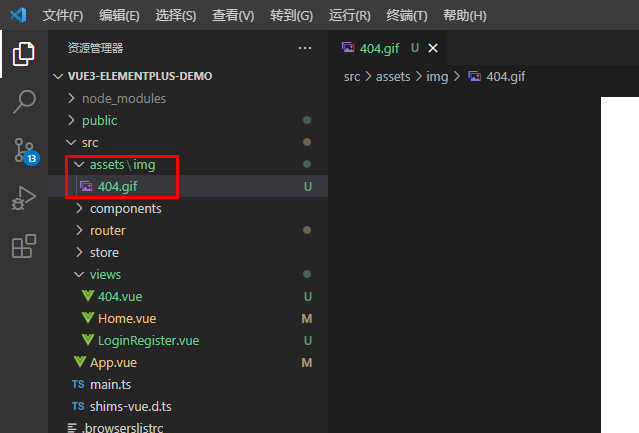Expand the public folder
The image size is (639, 433).
click(x=71, y=120)
